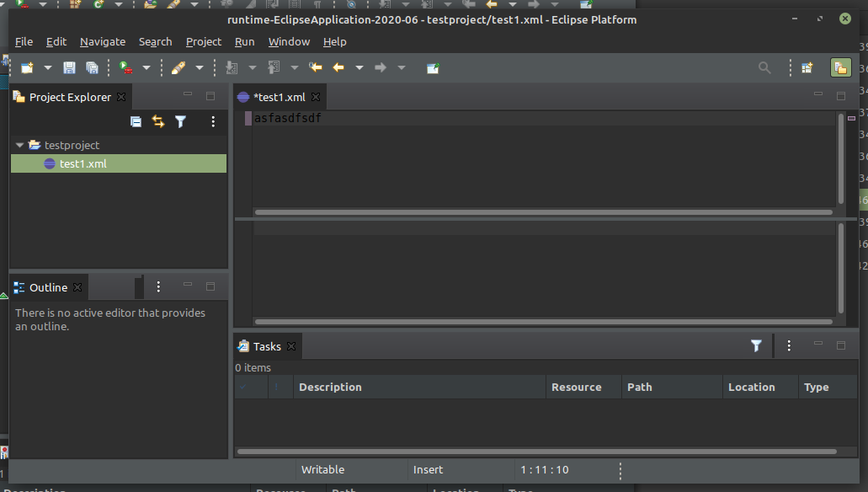This screenshot has width=868, height=492.
Task: Open the Help menu
Action: pyautogui.click(x=334, y=41)
